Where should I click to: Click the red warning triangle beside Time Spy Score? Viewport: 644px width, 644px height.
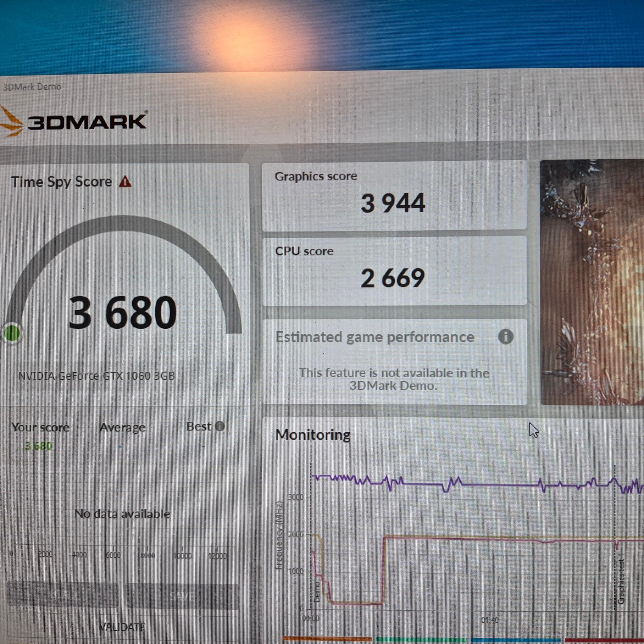coord(125,182)
